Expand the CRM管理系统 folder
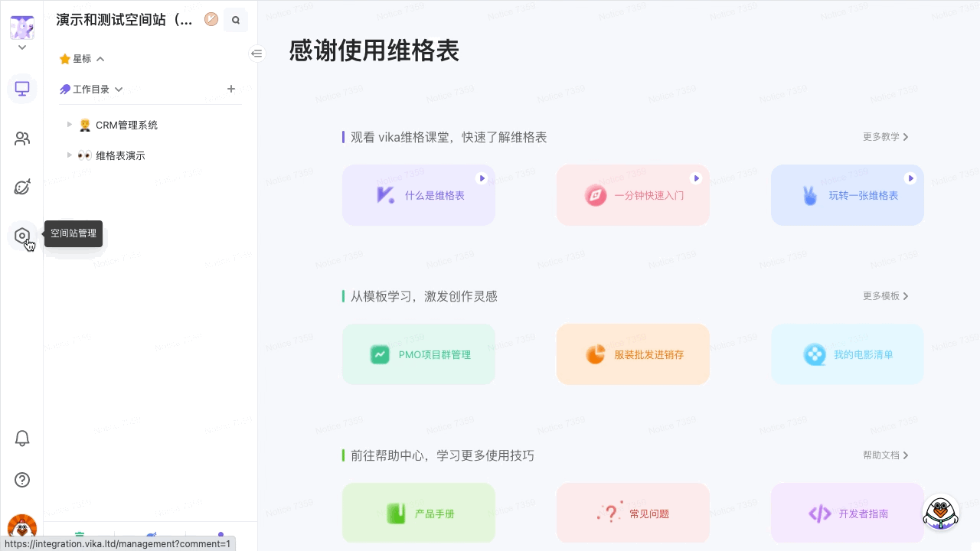 pyautogui.click(x=70, y=125)
